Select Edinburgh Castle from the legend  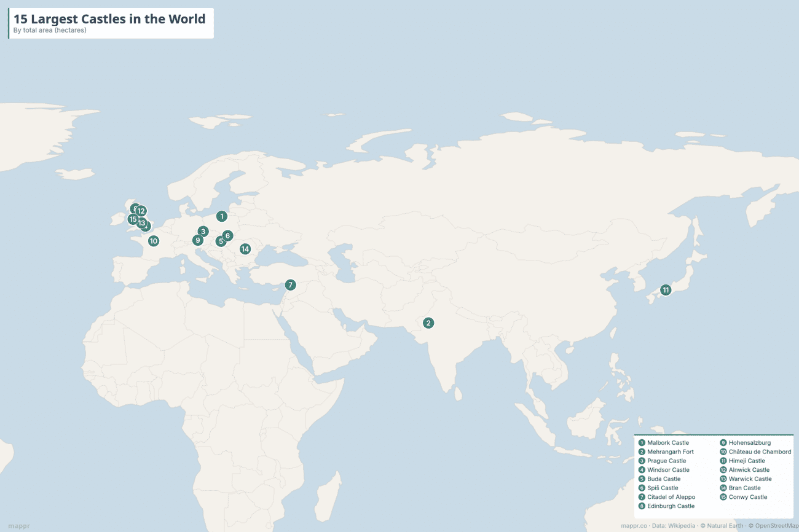pyautogui.click(x=671, y=506)
